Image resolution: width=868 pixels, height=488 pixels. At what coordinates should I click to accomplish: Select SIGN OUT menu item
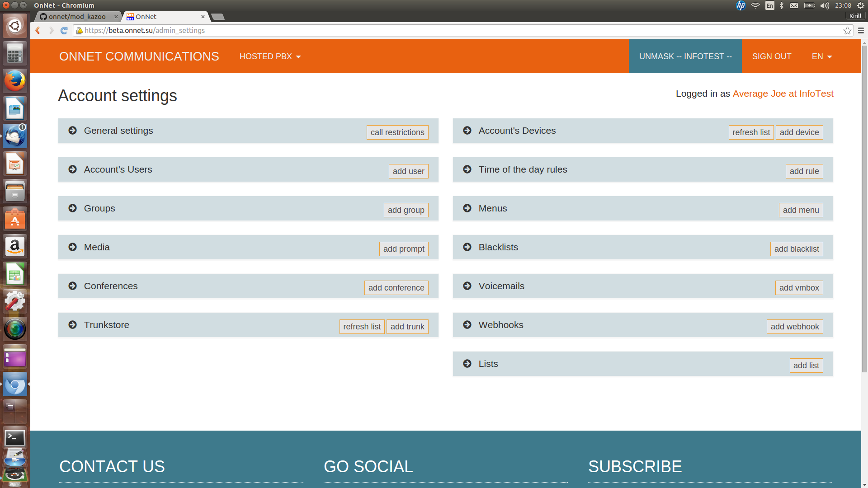pyautogui.click(x=771, y=56)
